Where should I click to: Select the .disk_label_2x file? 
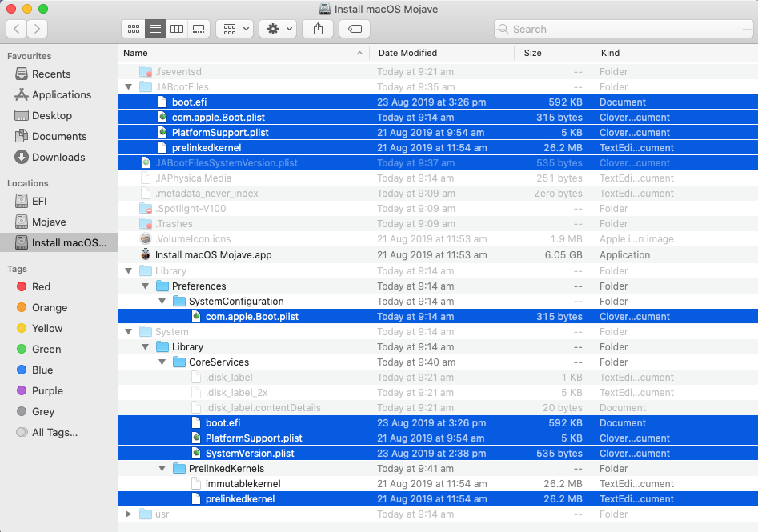(x=438, y=392)
